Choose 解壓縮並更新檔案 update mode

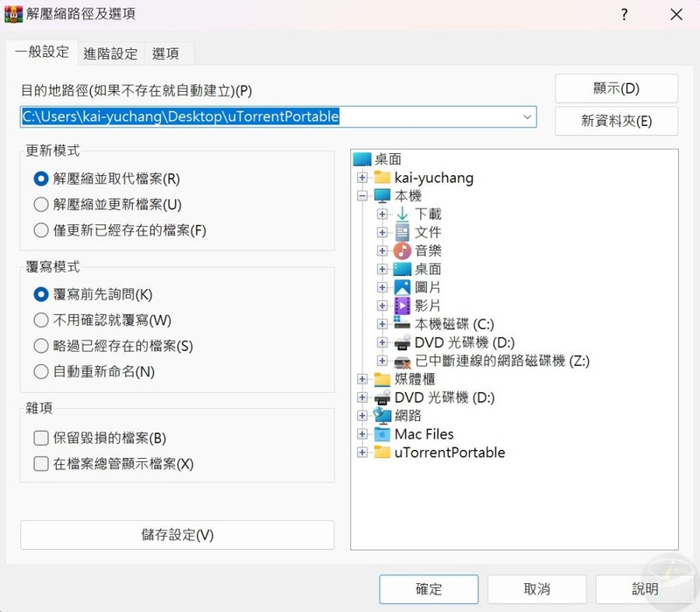click(x=41, y=205)
